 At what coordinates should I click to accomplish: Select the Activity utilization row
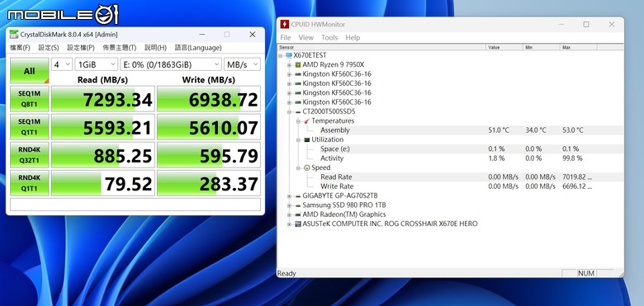pyautogui.click(x=451, y=158)
